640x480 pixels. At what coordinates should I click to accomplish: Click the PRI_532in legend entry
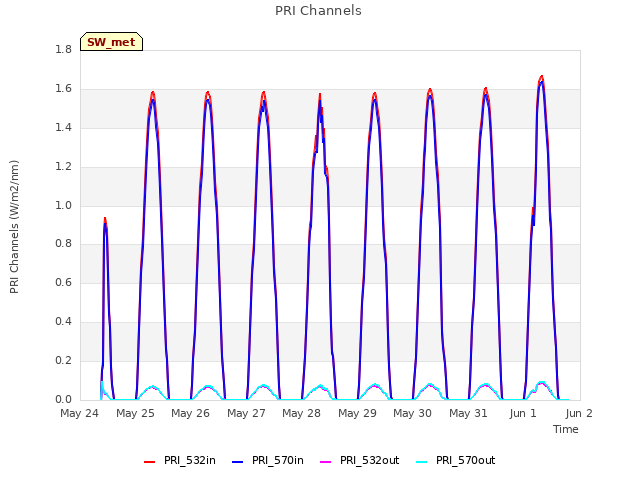point(180,460)
